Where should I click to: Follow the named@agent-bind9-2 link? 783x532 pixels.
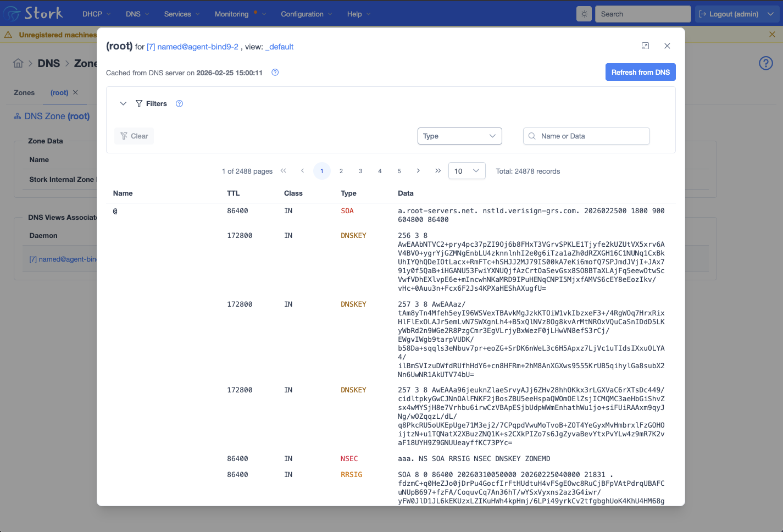[193, 47]
